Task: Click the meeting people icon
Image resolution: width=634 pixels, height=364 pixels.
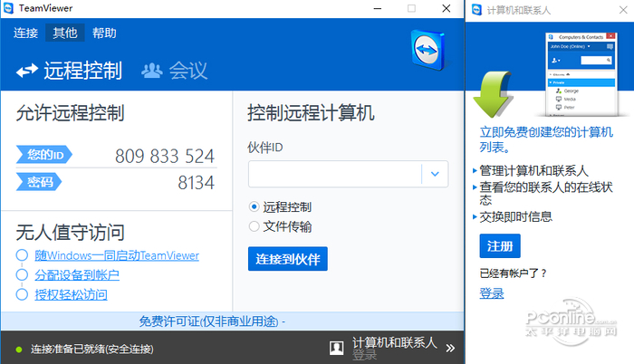Action: (152, 71)
